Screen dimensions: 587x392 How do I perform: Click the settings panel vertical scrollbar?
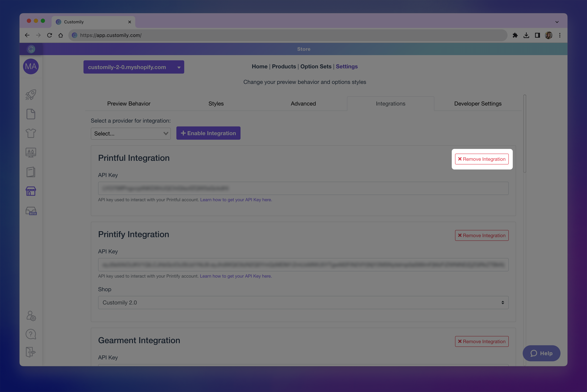tap(525, 134)
